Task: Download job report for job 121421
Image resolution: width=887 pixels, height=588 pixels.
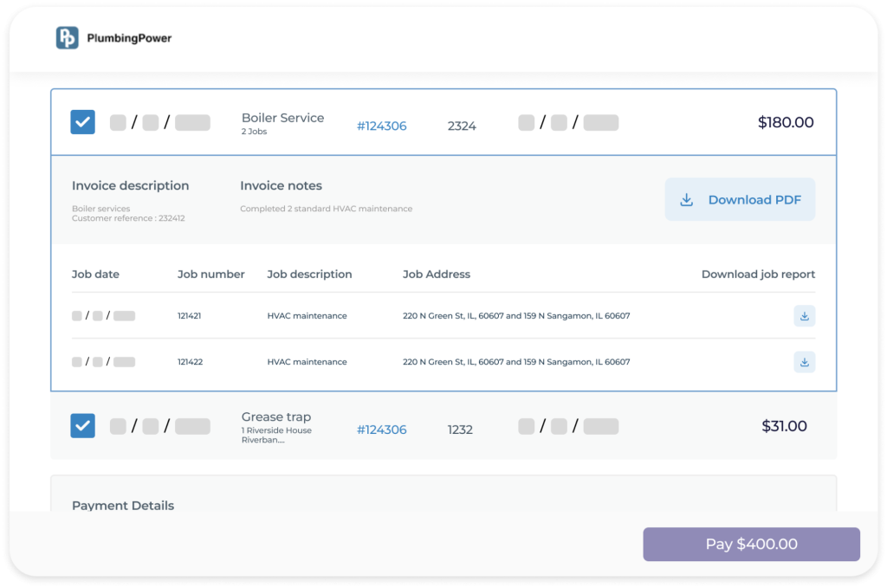Action: [804, 316]
